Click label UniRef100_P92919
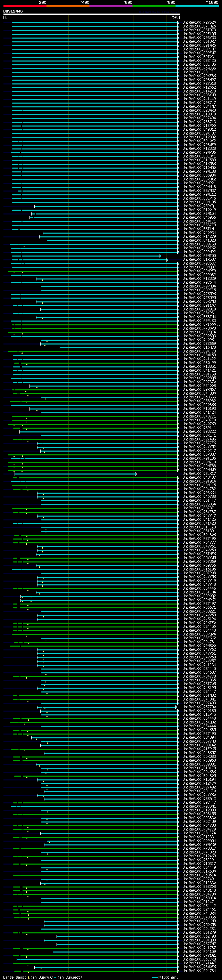The image size is (222, 980). click(x=199, y=309)
